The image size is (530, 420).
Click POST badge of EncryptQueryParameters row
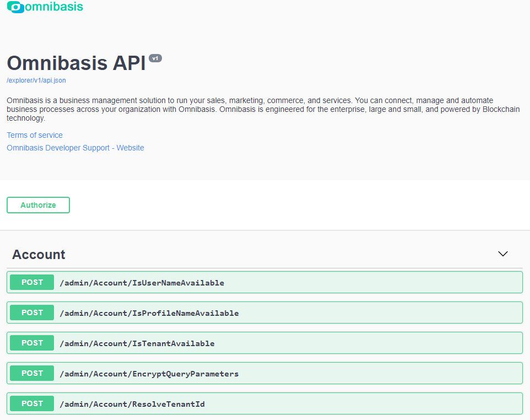point(32,373)
